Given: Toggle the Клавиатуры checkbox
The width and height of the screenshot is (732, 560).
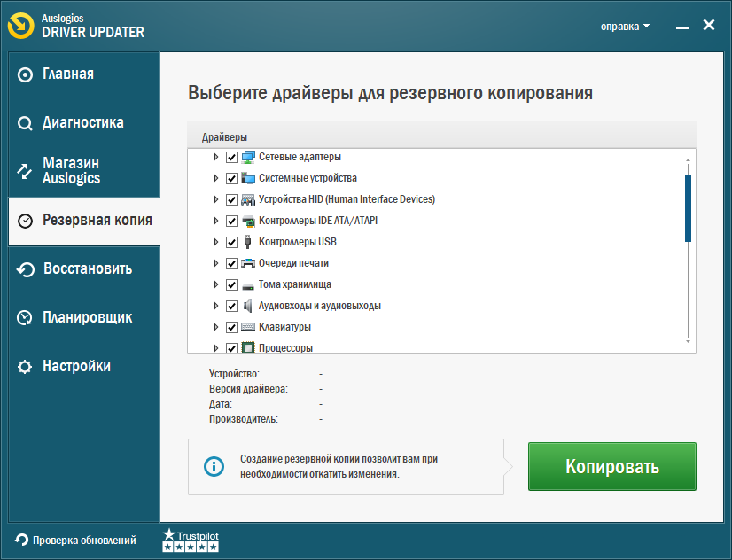Looking at the screenshot, I should [x=232, y=327].
